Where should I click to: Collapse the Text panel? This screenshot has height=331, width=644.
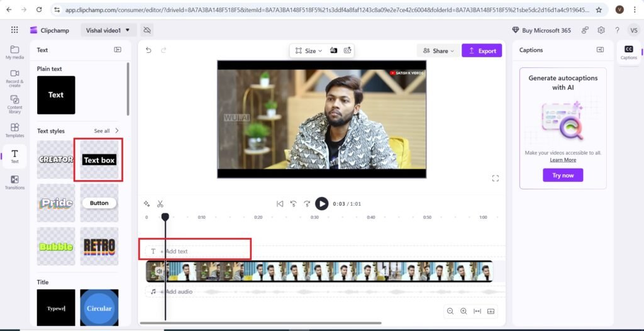click(118, 50)
